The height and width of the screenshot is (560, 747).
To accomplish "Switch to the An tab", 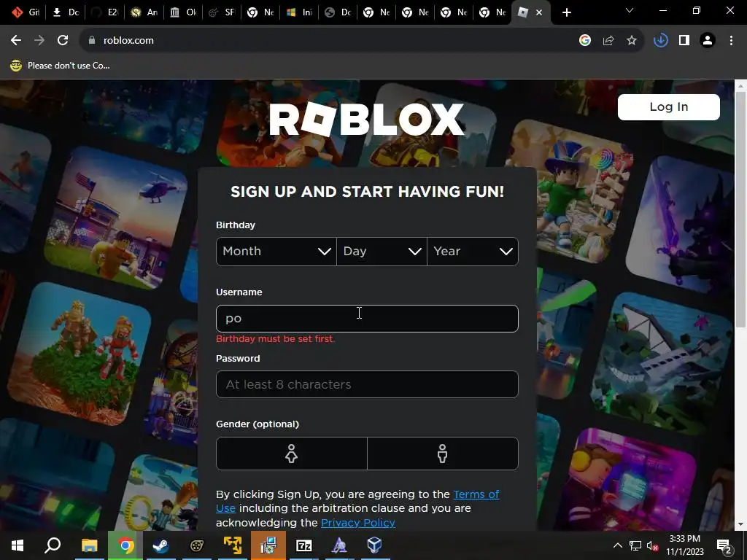I will point(144,12).
